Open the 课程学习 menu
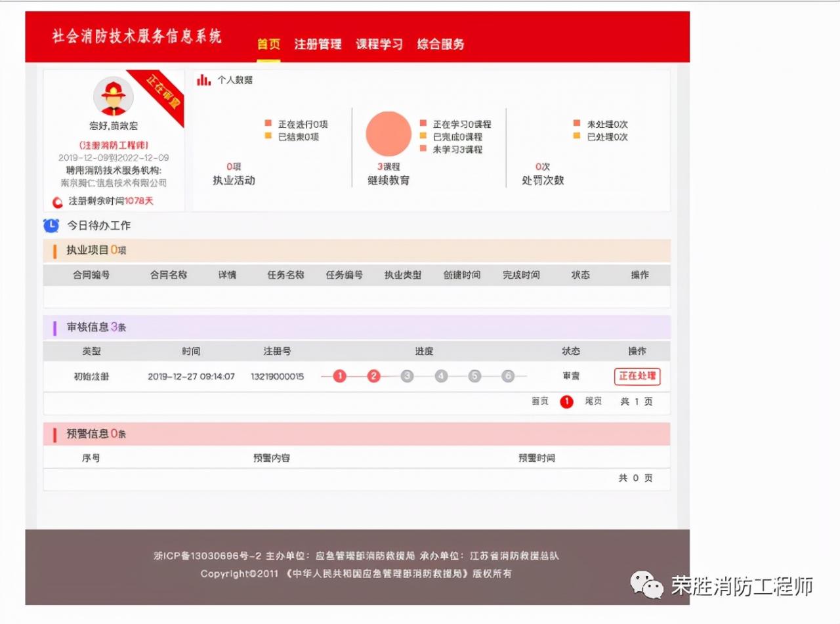Screen dimensions: 840x624 click(x=379, y=44)
